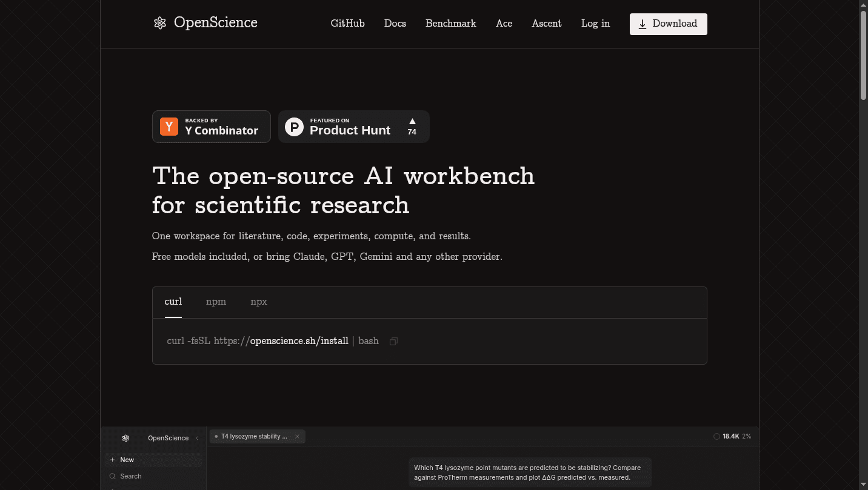Open the Backed by Y Combinator badge
The image size is (868, 490).
coord(211,127)
